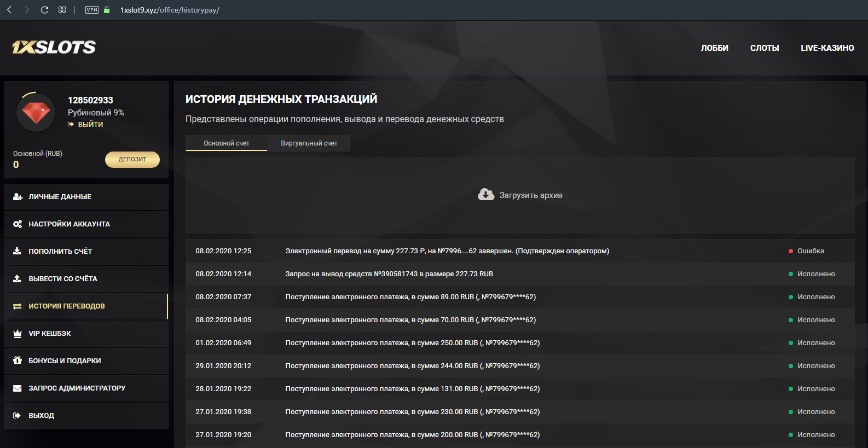Click green status dot on 89.00 RUB row
The height and width of the screenshot is (448, 868).
click(x=791, y=297)
